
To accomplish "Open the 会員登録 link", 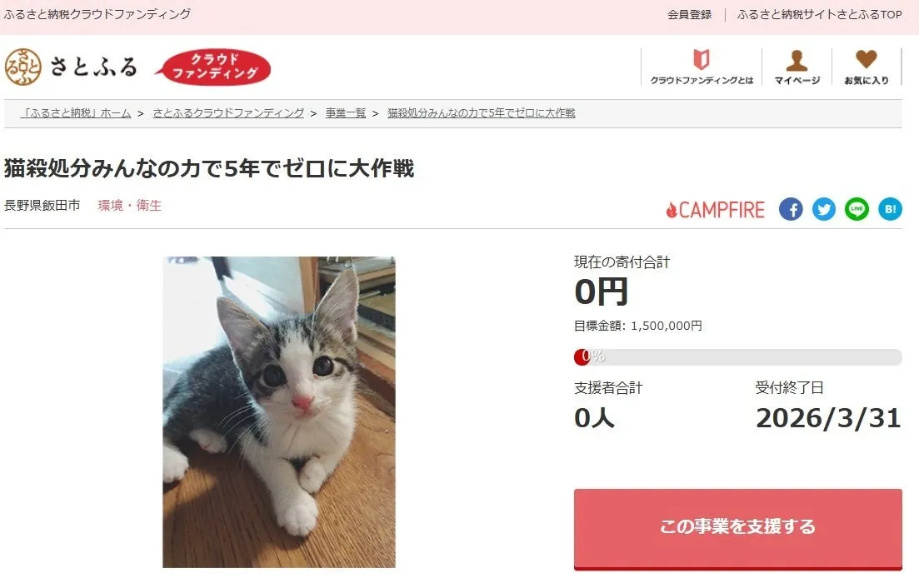I will pos(689,15).
